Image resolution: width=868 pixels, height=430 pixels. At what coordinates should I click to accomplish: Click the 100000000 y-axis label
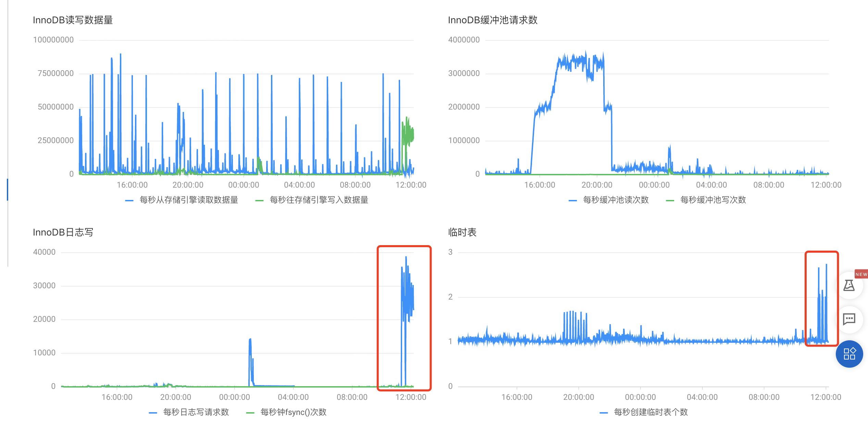point(53,40)
